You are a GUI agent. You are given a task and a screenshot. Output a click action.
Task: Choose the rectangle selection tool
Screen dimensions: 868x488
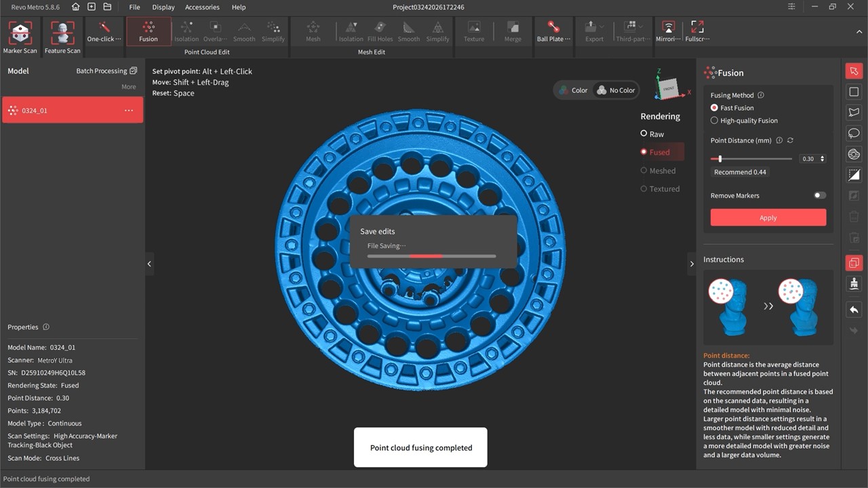854,91
